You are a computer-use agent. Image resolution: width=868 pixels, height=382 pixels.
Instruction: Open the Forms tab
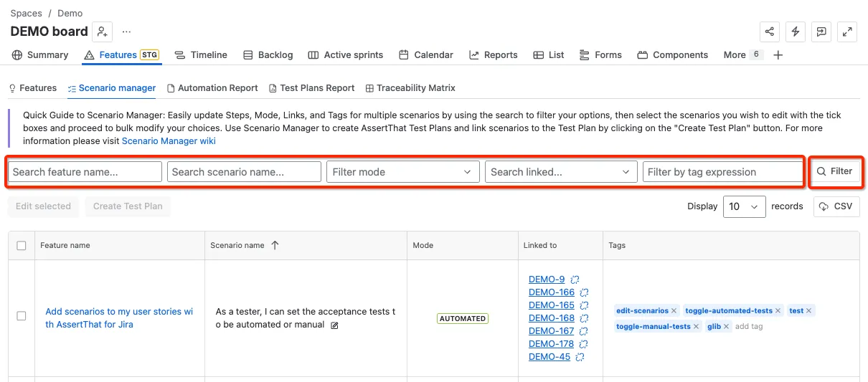click(x=600, y=55)
